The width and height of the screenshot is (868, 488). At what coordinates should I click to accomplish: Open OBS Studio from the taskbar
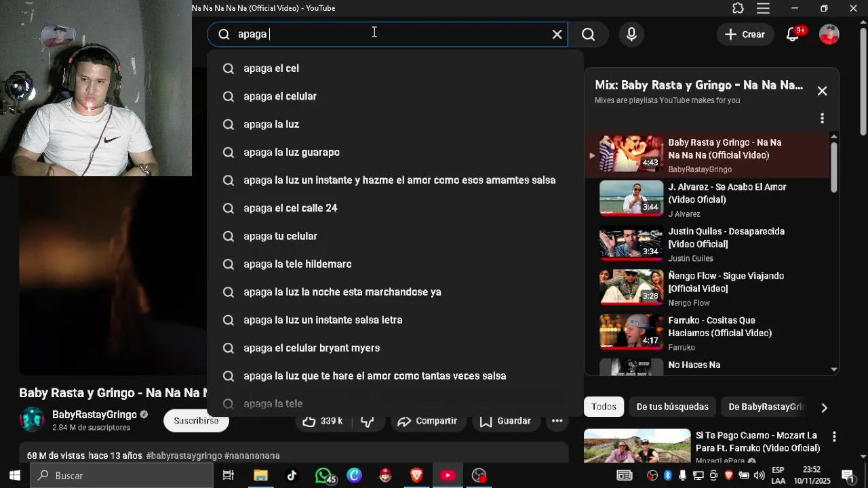point(479,475)
